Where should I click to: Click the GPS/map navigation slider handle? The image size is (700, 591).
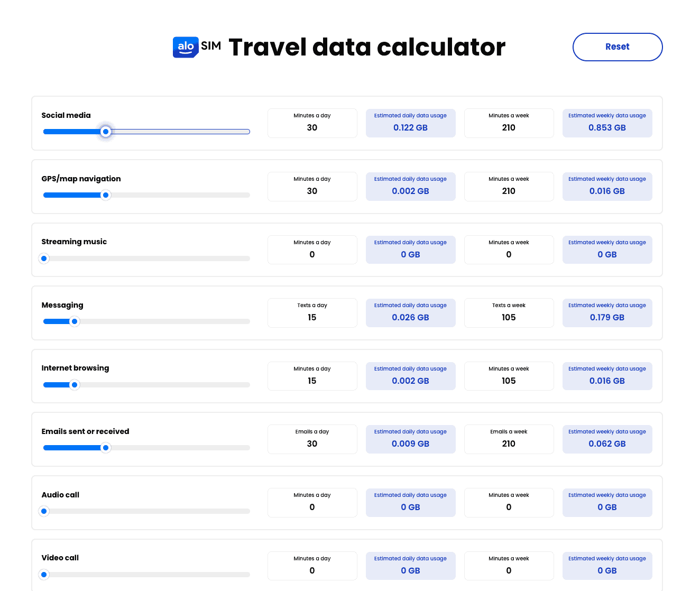point(106,195)
